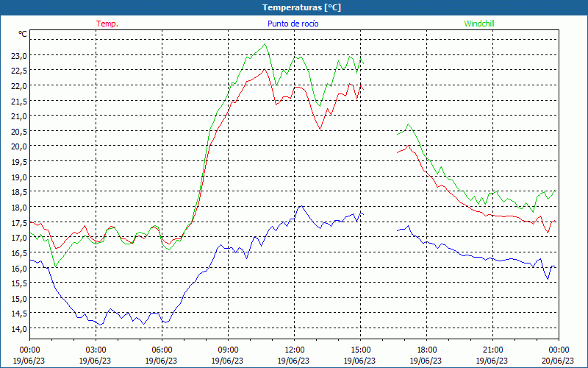Click the 09:00 time axis label
The image size is (588, 368).
tap(228, 350)
